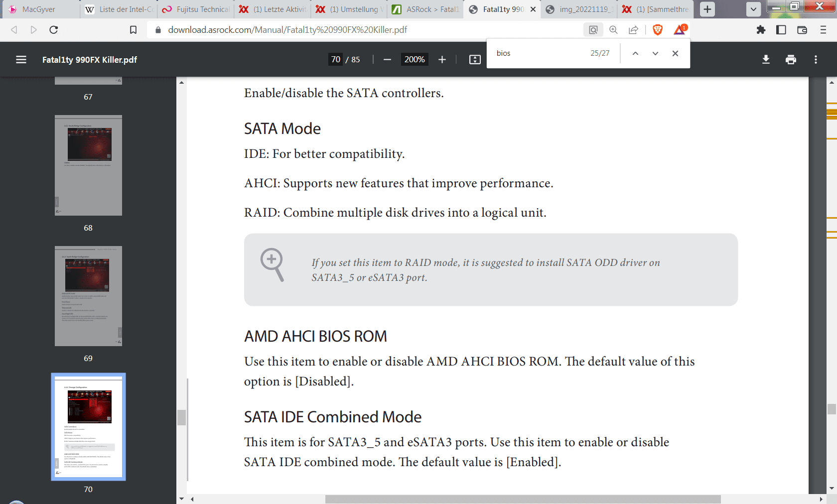Screen dimensions: 837x504
Task: Switch to the Liste der Intel-C tab
Action: pos(120,9)
